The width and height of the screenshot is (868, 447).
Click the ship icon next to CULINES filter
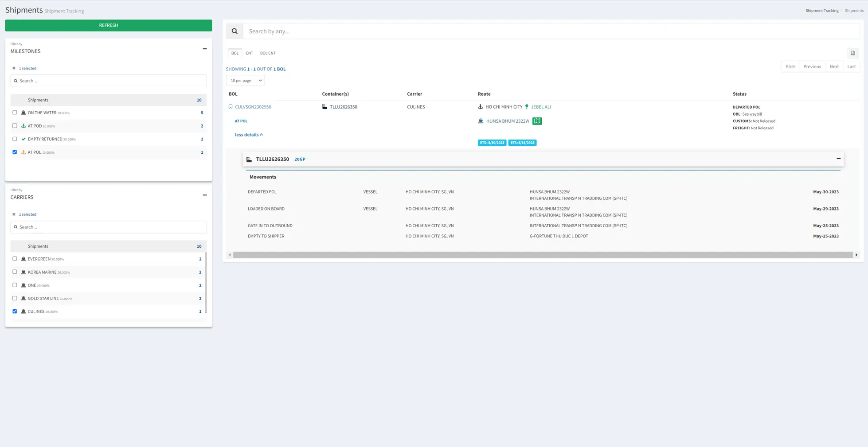23,311
